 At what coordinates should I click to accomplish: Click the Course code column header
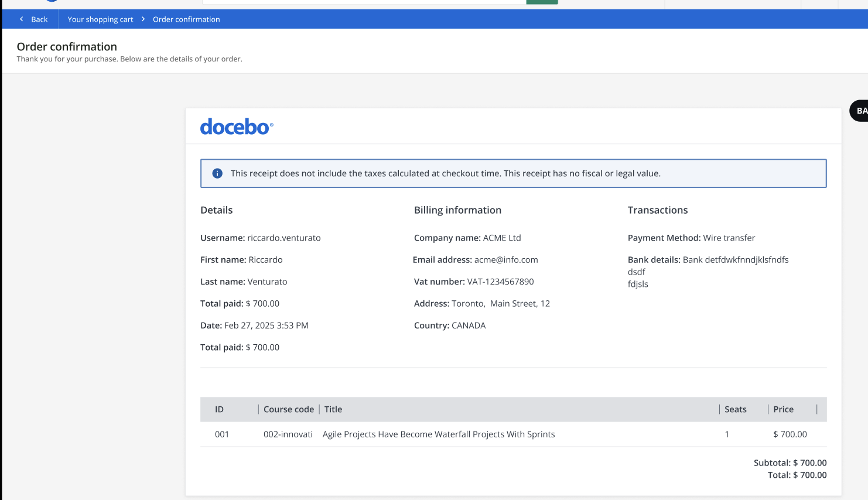288,409
